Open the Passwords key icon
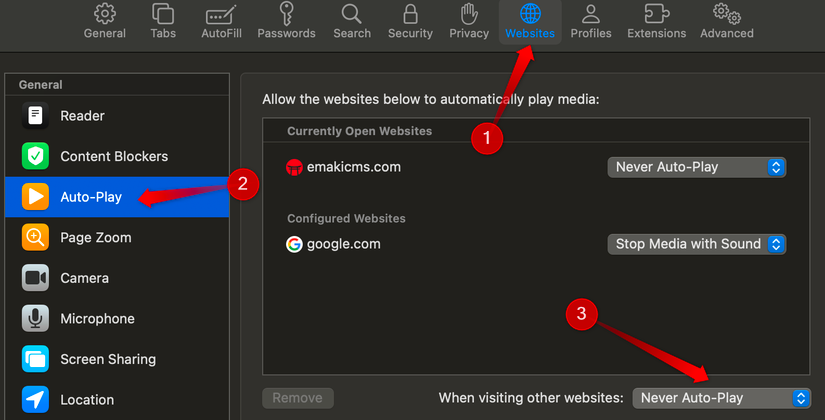The image size is (825, 420). [286, 14]
